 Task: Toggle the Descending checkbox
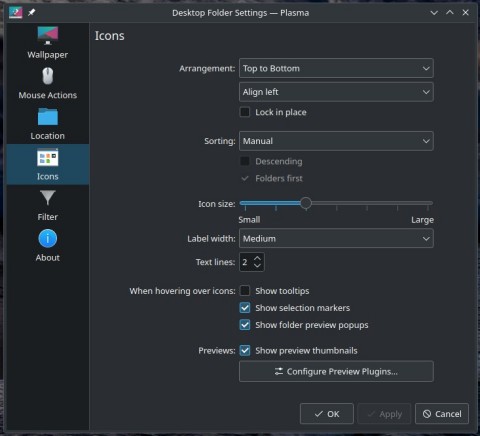[x=245, y=161]
